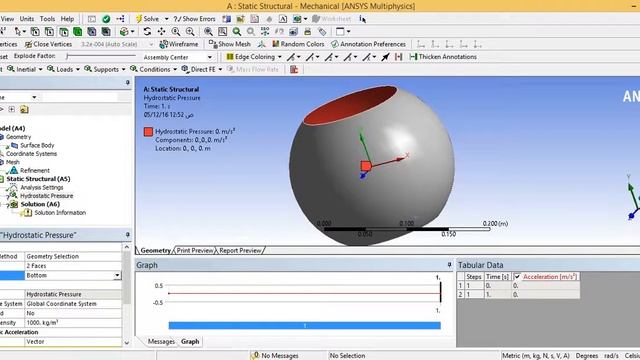Pin the Hydrostatic Pressure details panel
Viewport: 640px width, 360px height.
tap(127, 235)
